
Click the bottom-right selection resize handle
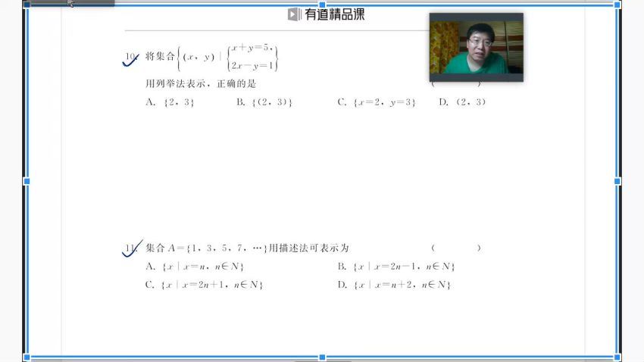click(x=617, y=357)
